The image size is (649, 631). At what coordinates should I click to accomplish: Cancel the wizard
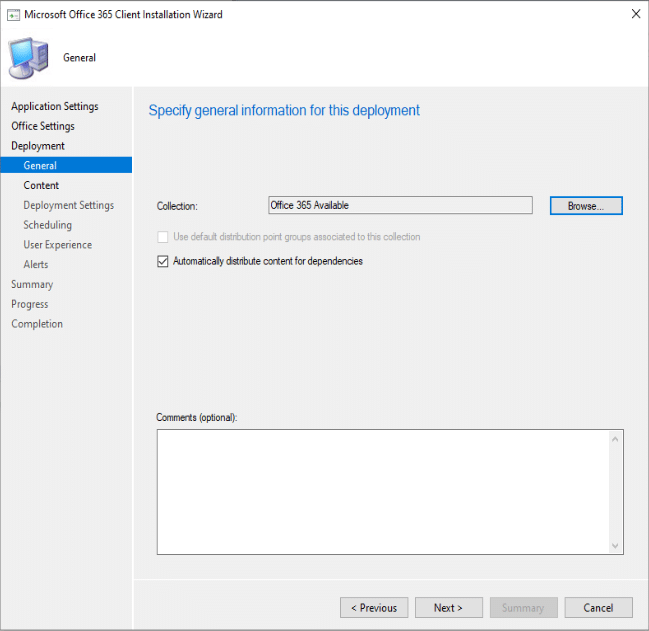598,607
